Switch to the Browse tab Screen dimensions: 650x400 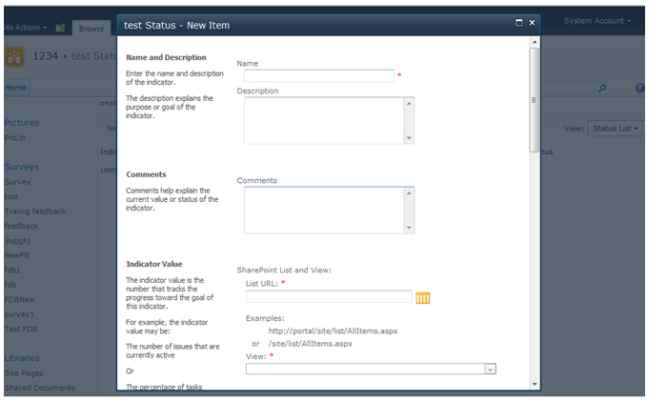(x=91, y=28)
